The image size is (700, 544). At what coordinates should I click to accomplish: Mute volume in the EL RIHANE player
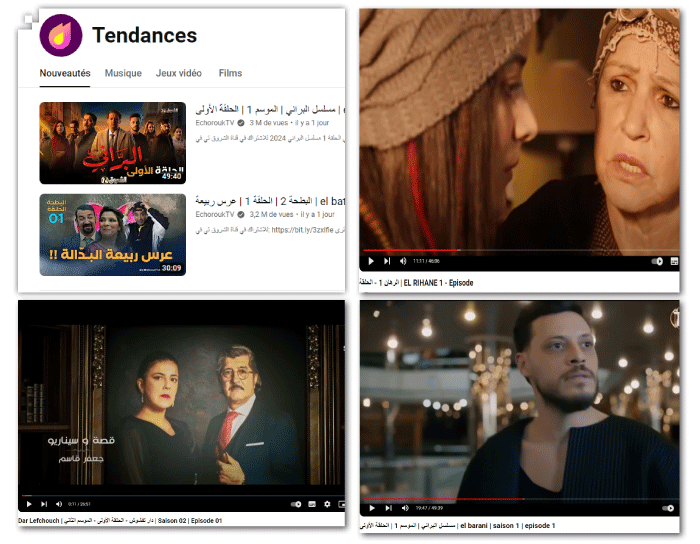pos(403,261)
